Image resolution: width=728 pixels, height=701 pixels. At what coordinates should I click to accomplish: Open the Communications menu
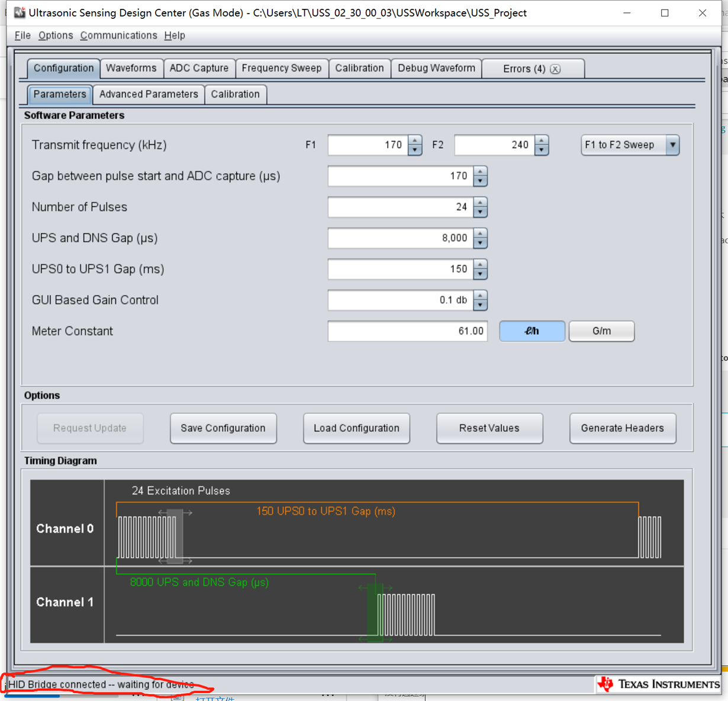point(118,35)
